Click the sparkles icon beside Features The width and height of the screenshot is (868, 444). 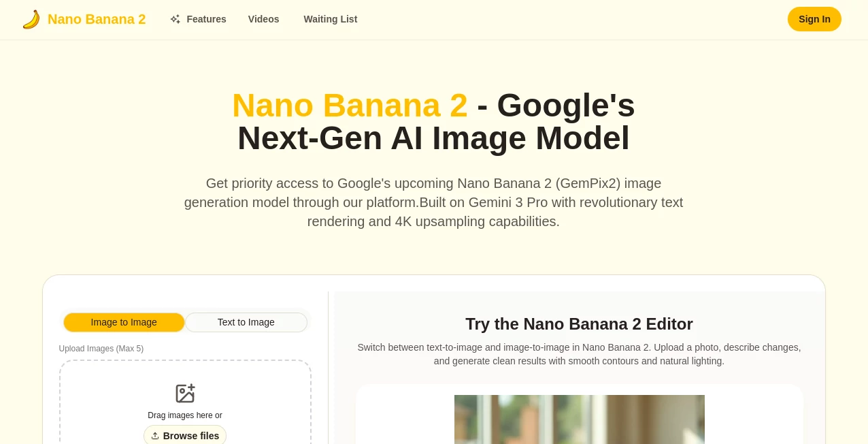(x=175, y=19)
